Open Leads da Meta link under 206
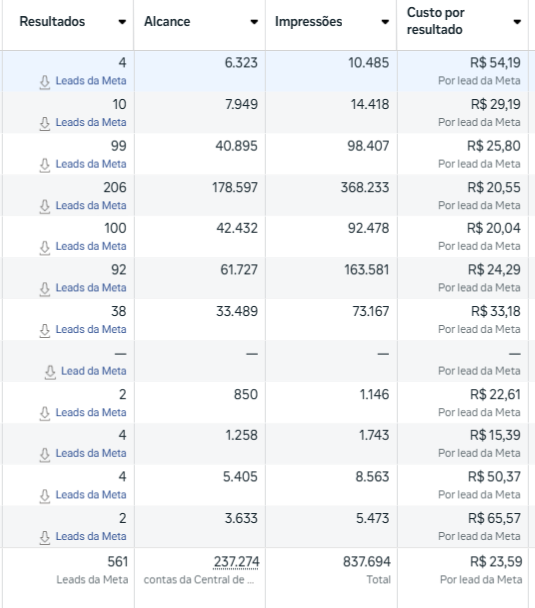Screen dimensions: 535x608 (91, 205)
